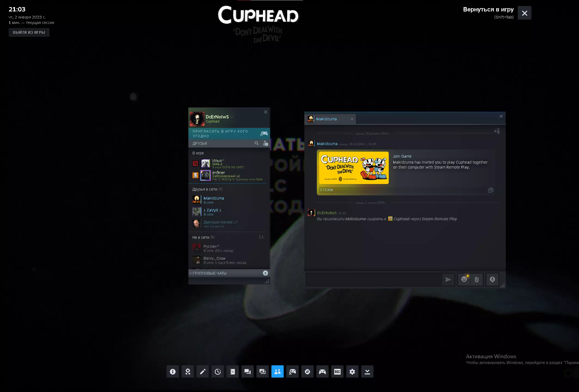
Task: Open the achievements panel icon
Action: 188,372
